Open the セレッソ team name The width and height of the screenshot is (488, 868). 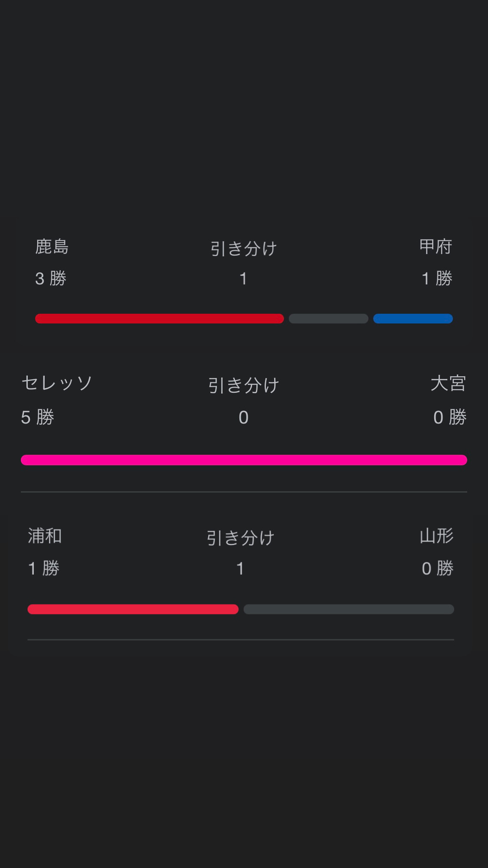click(x=57, y=383)
